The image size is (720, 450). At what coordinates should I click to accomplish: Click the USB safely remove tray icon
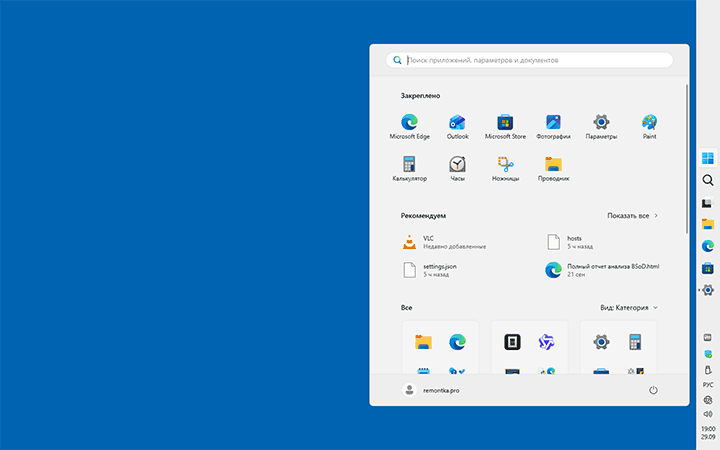coord(708,370)
